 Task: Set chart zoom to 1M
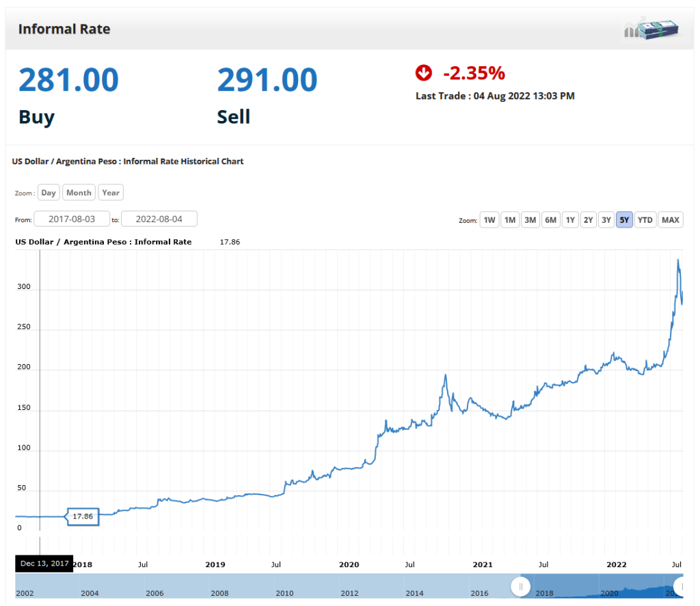click(x=509, y=220)
